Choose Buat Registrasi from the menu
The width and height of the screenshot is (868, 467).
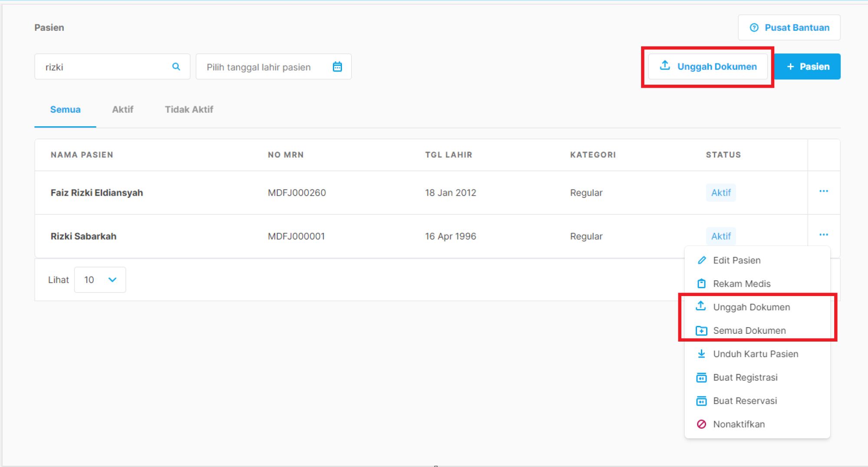point(757,378)
